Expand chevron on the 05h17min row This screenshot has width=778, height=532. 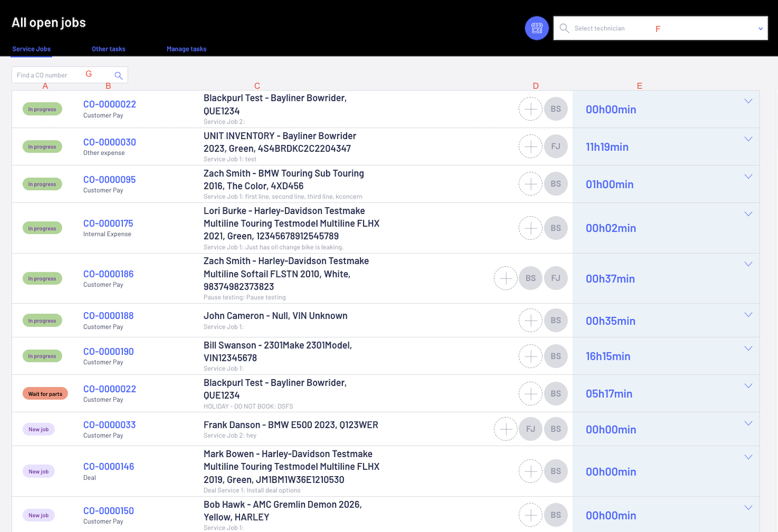click(x=748, y=386)
